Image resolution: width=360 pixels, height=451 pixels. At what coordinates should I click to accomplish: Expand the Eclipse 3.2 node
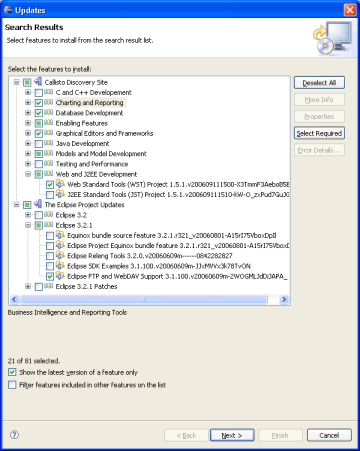pos(28,215)
